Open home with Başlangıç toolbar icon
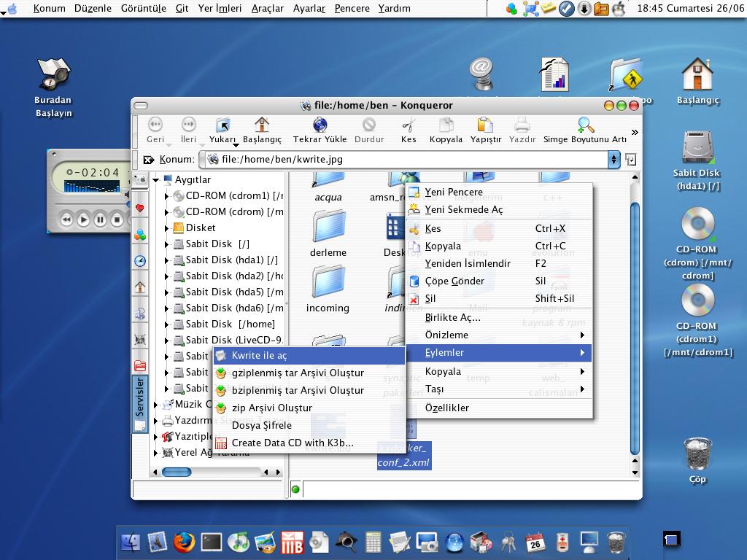The height and width of the screenshot is (560, 747). coord(262,125)
